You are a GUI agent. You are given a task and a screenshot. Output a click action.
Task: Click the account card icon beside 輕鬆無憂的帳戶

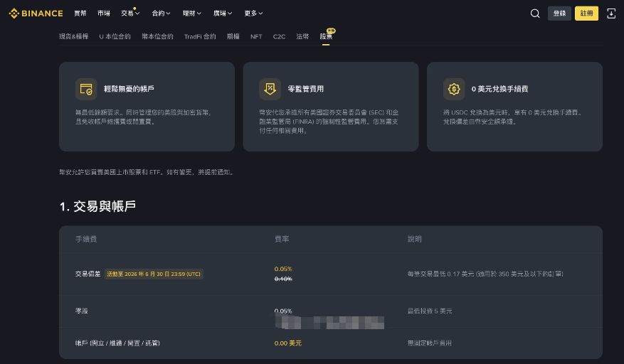pyautogui.click(x=86, y=89)
